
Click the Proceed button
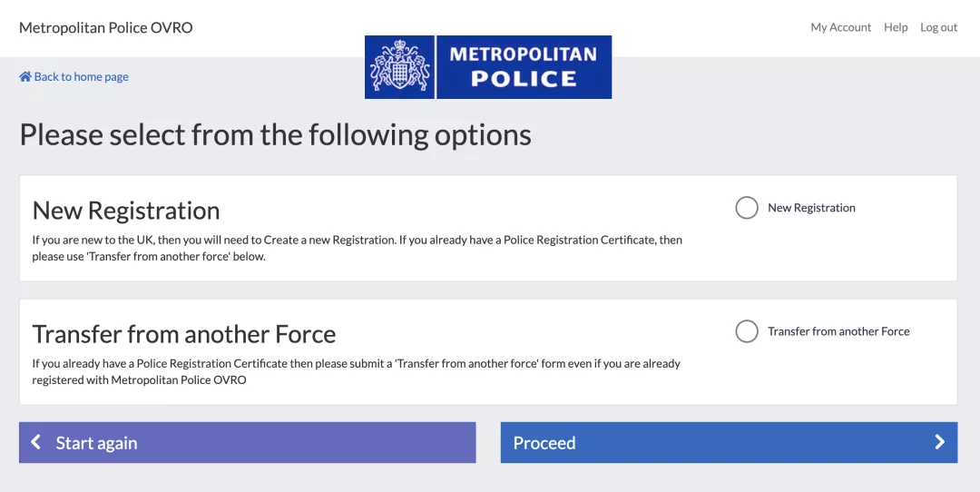(729, 443)
